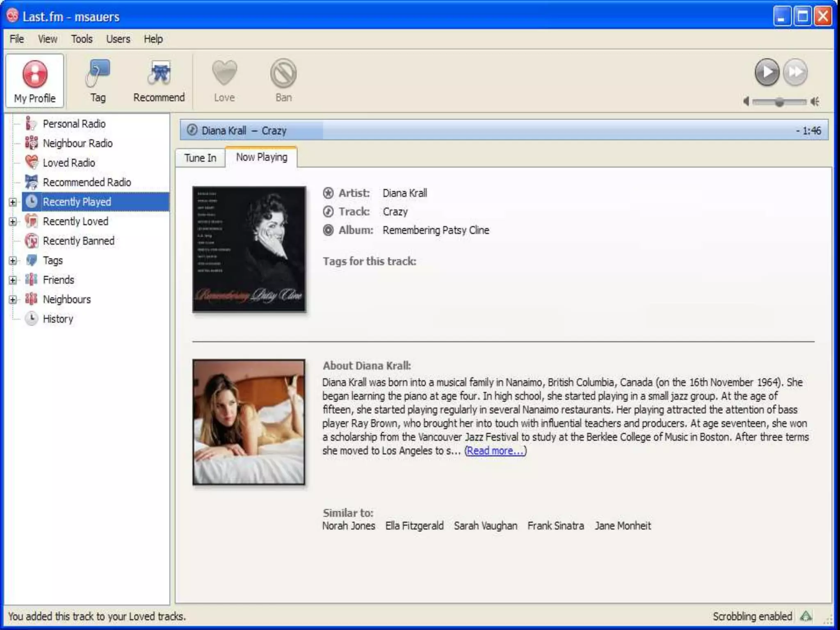Click artist name Diana Krall in details

pyautogui.click(x=405, y=193)
